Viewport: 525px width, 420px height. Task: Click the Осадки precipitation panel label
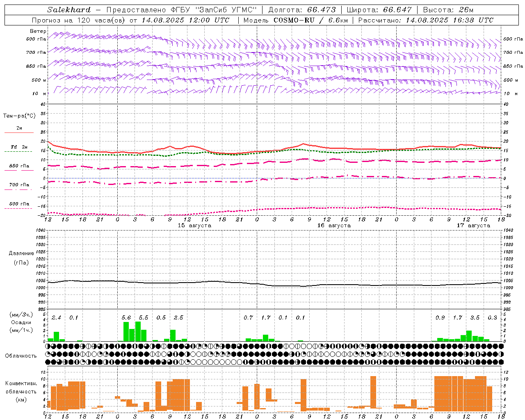(21, 322)
